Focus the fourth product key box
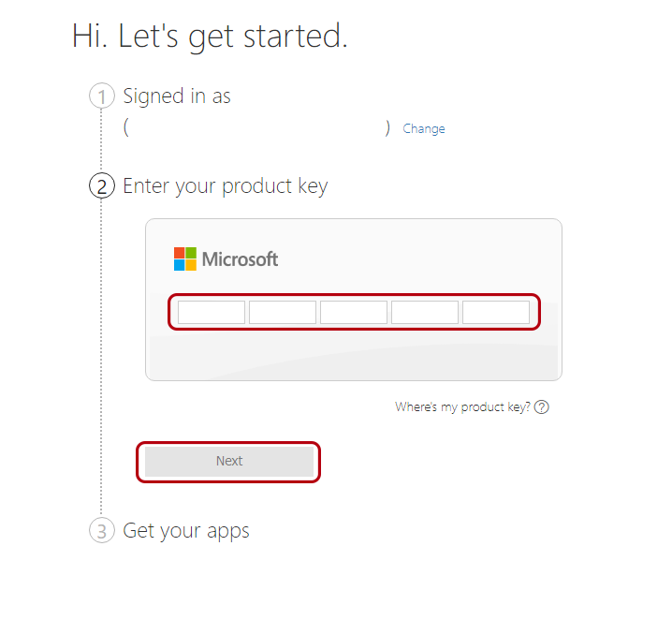This screenshot has height=620, width=672. 425,313
